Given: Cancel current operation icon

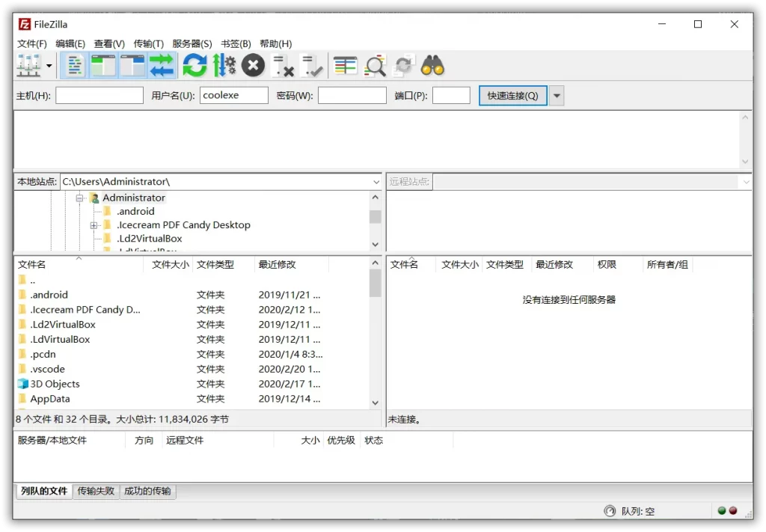Looking at the screenshot, I should (x=253, y=65).
